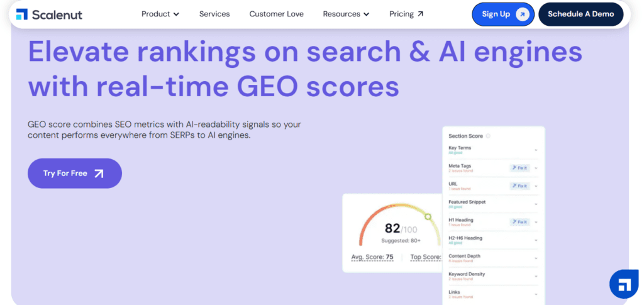Click the Pricing external link arrow
Image resolution: width=644 pixels, height=305 pixels.
[x=421, y=14]
